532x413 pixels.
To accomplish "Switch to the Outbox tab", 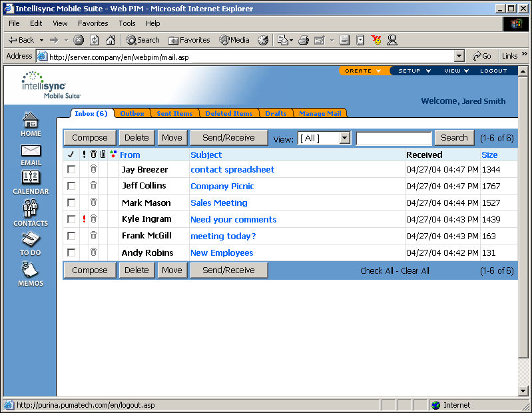I will 132,113.
